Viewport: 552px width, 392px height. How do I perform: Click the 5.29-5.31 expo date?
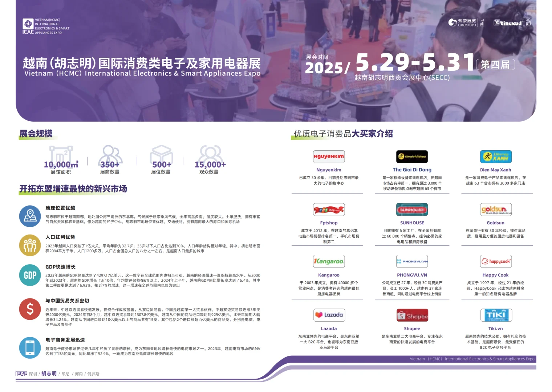pyautogui.click(x=415, y=62)
